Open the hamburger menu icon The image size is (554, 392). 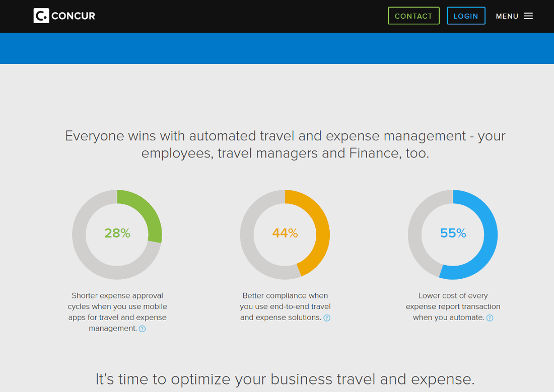click(x=528, y=16)
